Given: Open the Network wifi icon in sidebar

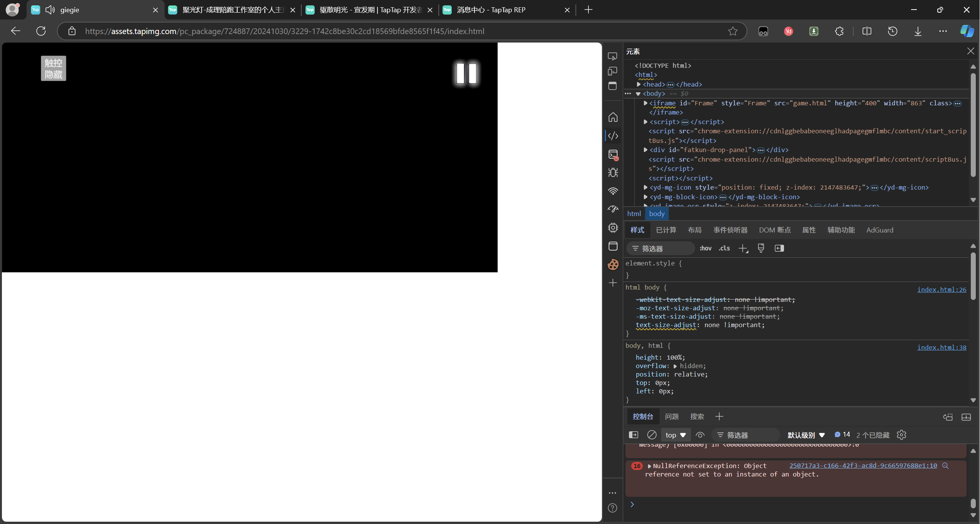Looking at the screenshot, I should [613, 191].
